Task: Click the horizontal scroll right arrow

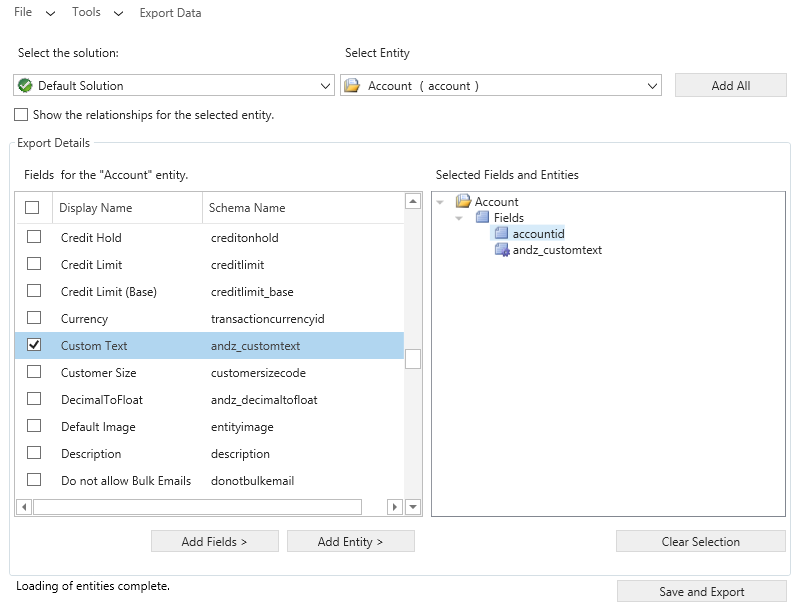Action: (x=394, y=507)
